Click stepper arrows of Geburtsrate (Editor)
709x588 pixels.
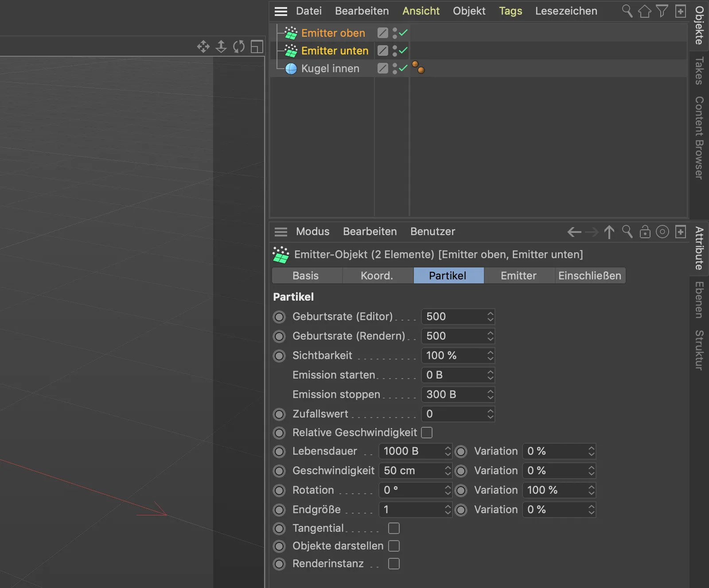tap(490, 317)
